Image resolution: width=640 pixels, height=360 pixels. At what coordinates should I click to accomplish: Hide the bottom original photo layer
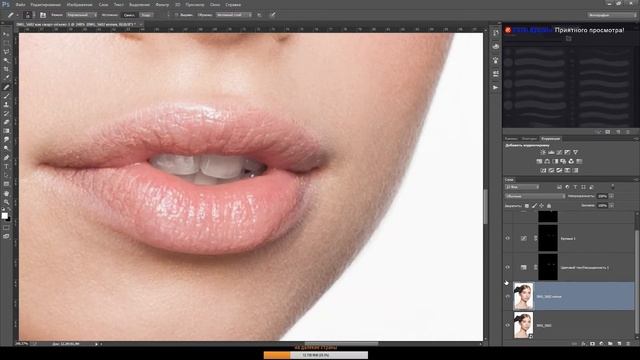[x=508, y=325]
